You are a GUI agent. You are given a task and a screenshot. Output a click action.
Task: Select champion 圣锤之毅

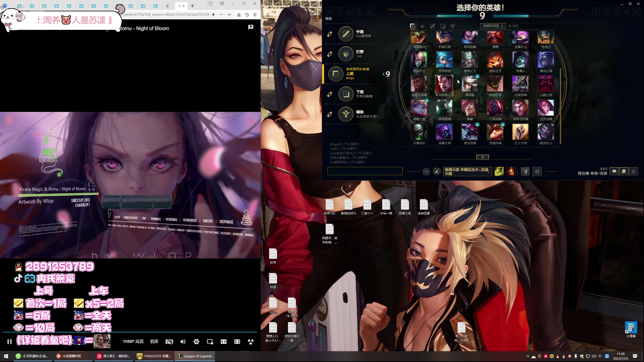(x=419, y=108)
